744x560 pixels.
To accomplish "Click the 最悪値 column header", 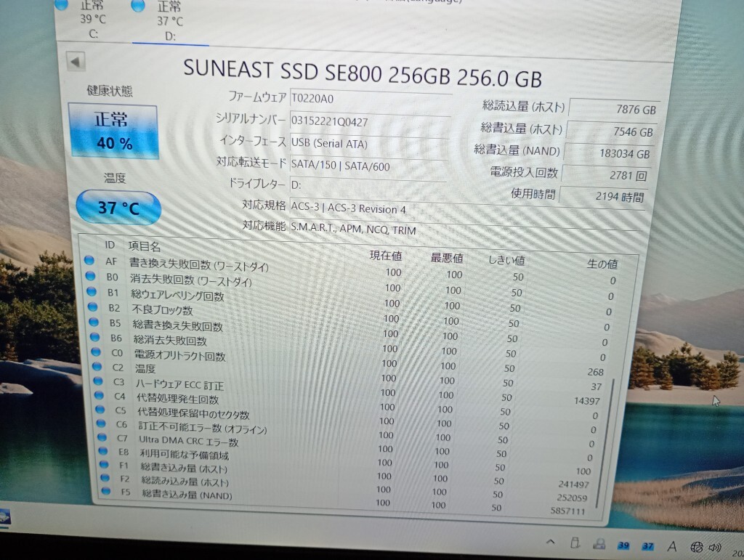I will pos(447,258).
